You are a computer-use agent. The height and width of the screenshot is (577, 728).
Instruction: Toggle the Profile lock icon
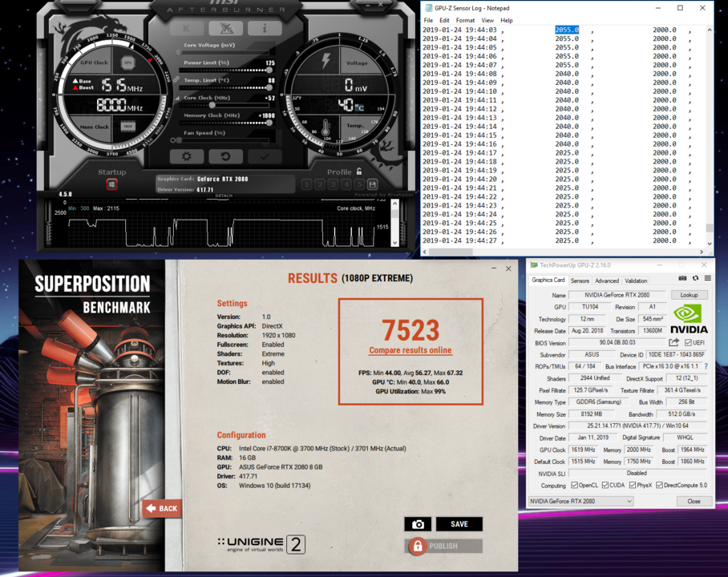point(359,171)
